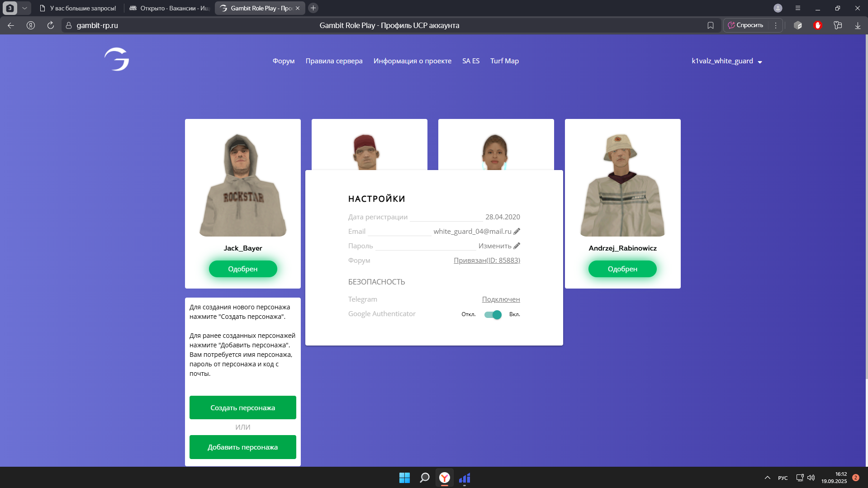The height and width of the screenshot is (488, 868).
Task: Open Правила сервера menu item
Action: click(334, 61)
